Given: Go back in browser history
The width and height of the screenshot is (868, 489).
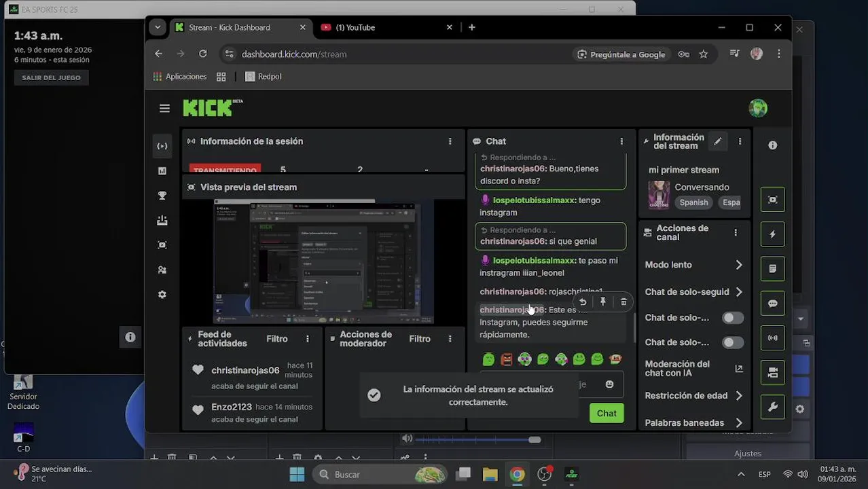Looking at the screenshot, I should tap(158, 54).
